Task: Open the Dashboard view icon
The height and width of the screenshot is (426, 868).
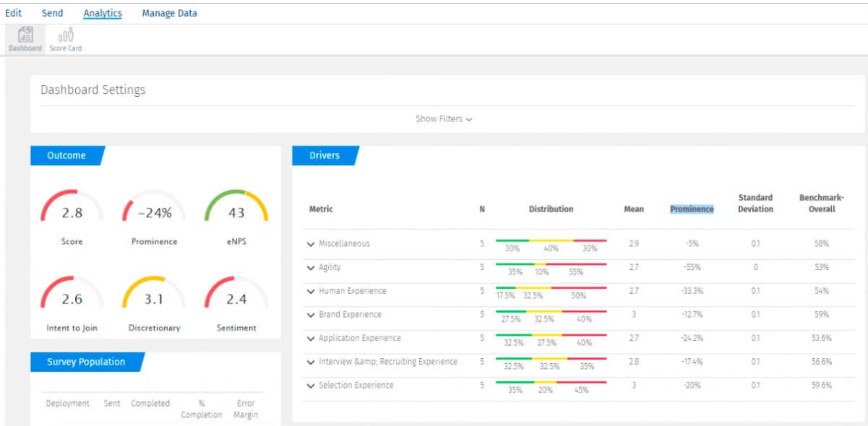Action: 25,38
